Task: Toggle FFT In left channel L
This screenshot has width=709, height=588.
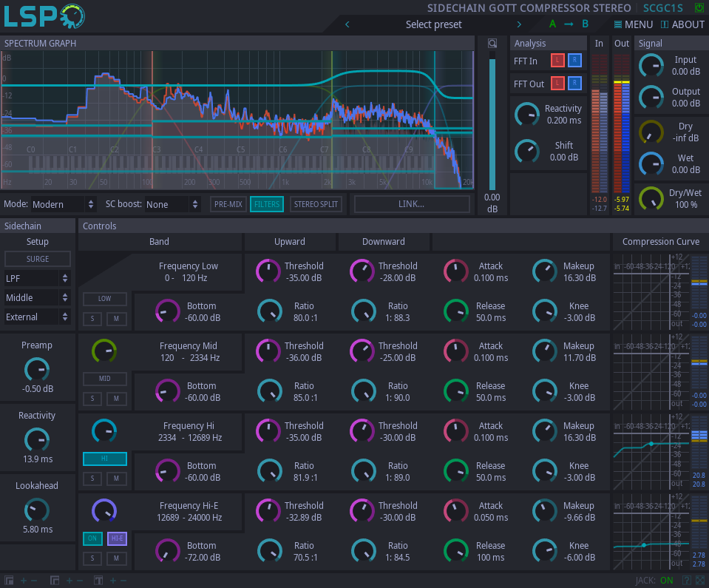Action: (557, 61)
